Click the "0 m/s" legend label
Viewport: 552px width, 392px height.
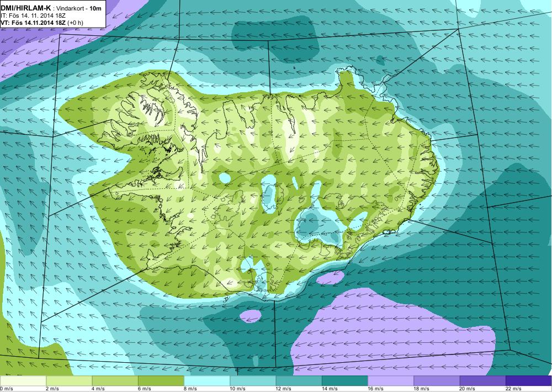click(7, 389)
